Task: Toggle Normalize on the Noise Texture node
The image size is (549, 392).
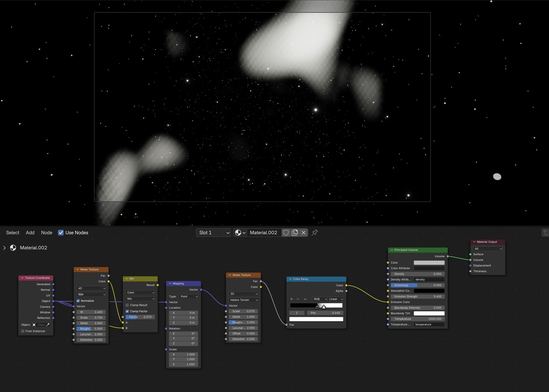Action: coord(78,301)
